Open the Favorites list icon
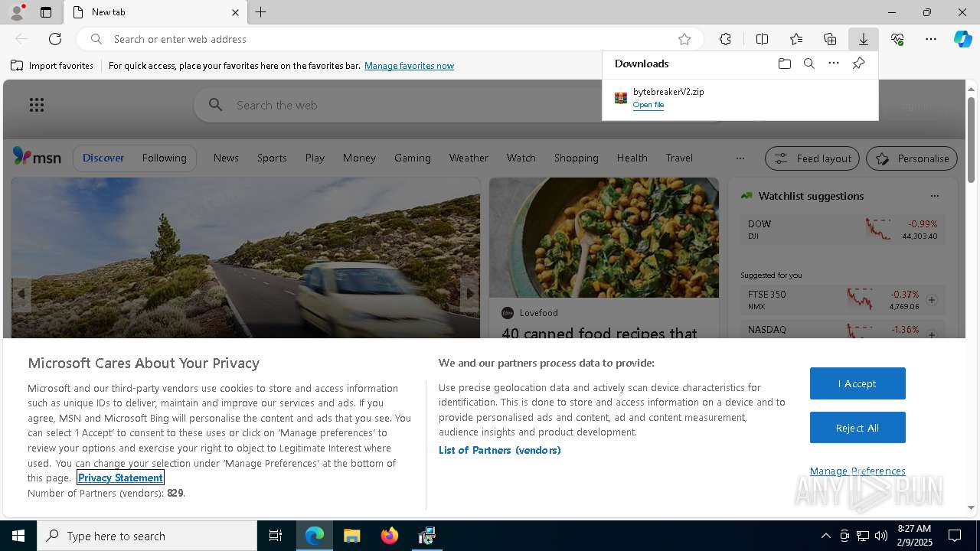The width and height of the screenshot is (980, 551). pos(796,39)
